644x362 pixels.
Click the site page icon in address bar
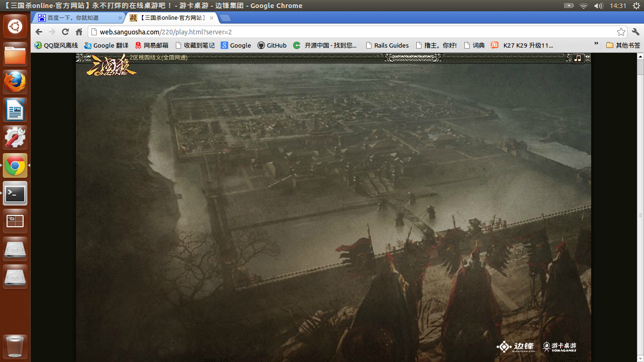coord(93,32)
